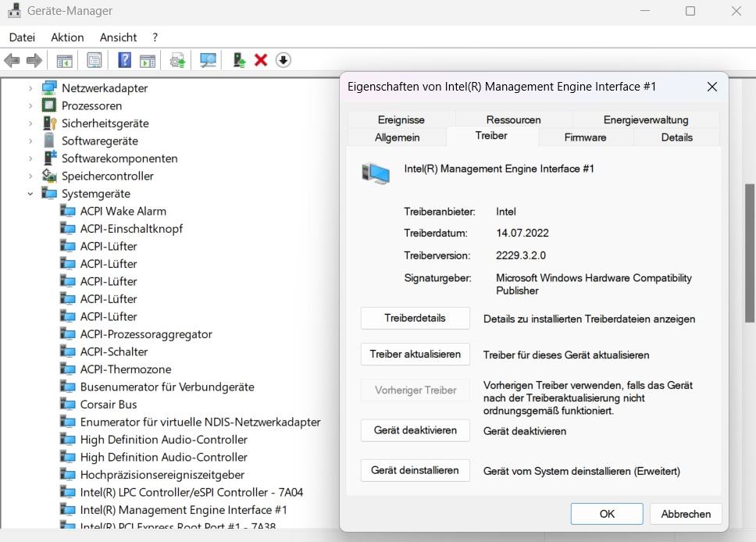Select ACPI-Schalter device
Screen dimensions: 756x542
pyautogui.click(x=114, y=351)
